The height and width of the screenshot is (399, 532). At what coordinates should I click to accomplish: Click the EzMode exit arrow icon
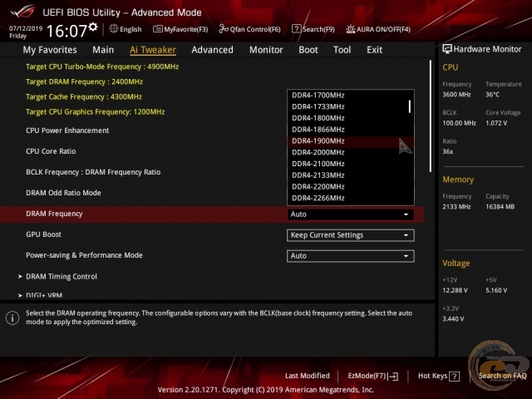tap(393, 376)
